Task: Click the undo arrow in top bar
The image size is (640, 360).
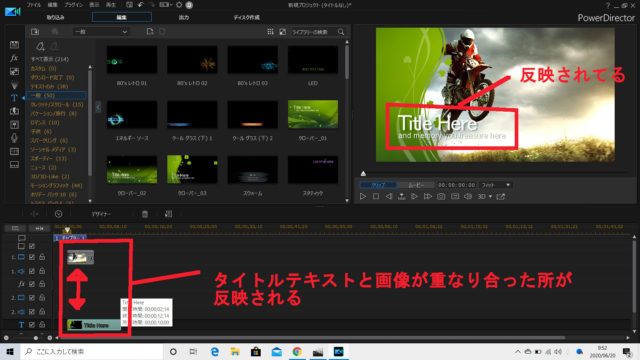Action: [x=141, y=5]
